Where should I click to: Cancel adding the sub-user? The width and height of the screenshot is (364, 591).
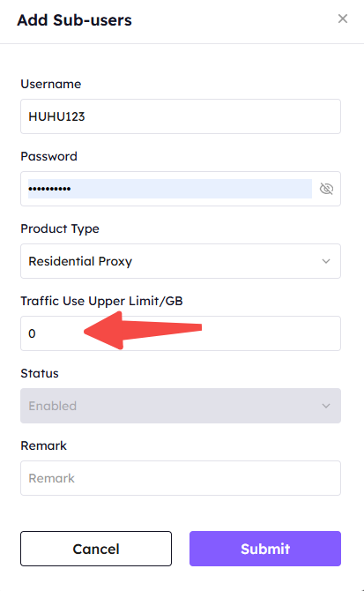point(96,549)
